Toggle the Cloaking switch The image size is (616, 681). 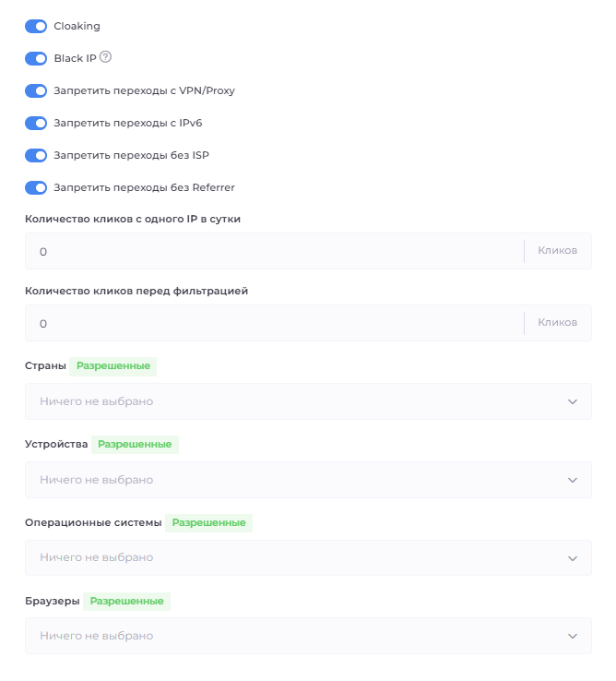coord(36,26)
